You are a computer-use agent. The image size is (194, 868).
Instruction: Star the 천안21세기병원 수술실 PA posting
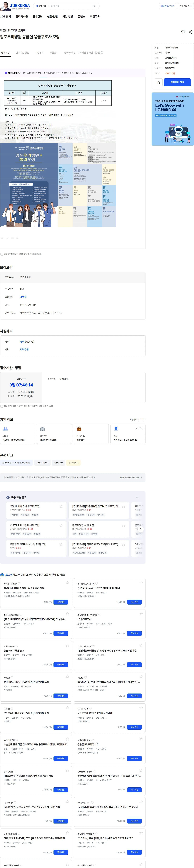67,583
